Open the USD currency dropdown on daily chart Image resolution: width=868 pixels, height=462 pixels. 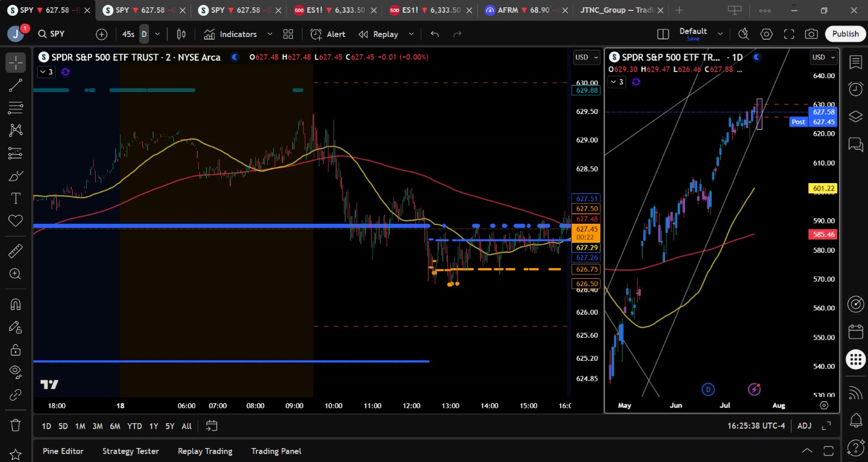824,57
